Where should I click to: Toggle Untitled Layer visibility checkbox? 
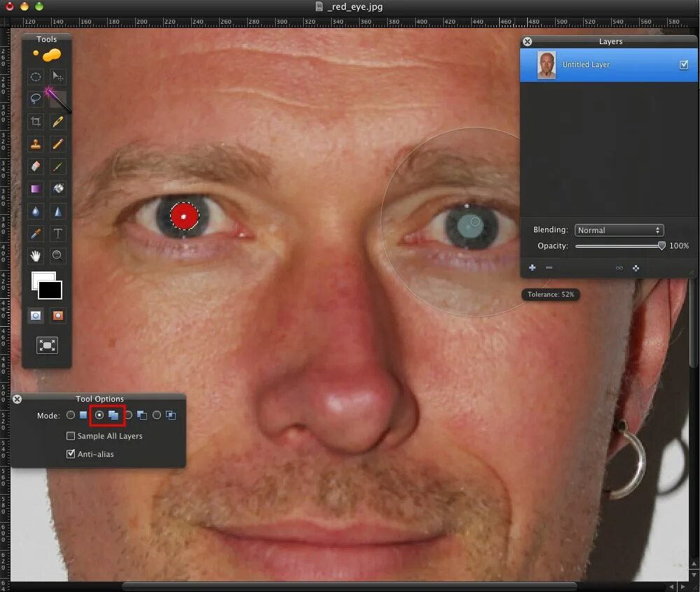click(683, 65)
